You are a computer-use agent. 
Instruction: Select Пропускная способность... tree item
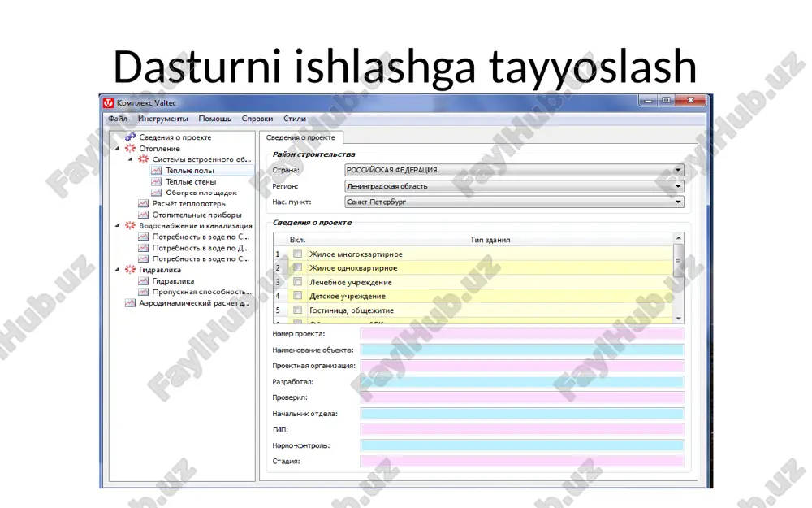point(201,292)
